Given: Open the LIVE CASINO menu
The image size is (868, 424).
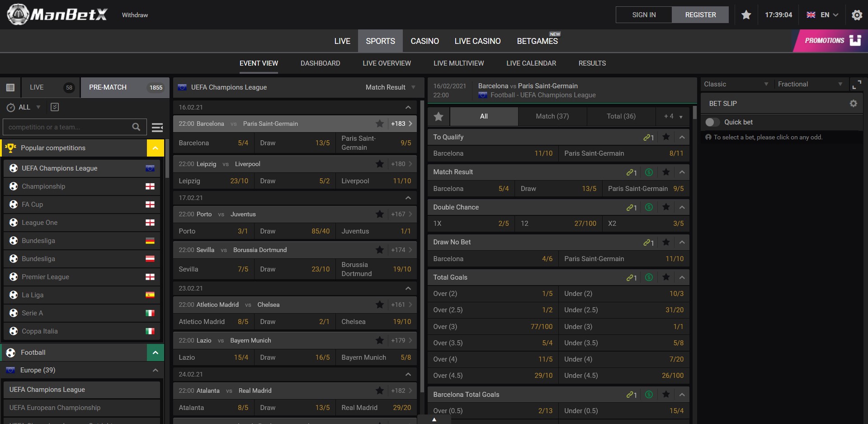Looking at the screenshot, I should coord(477,41).
